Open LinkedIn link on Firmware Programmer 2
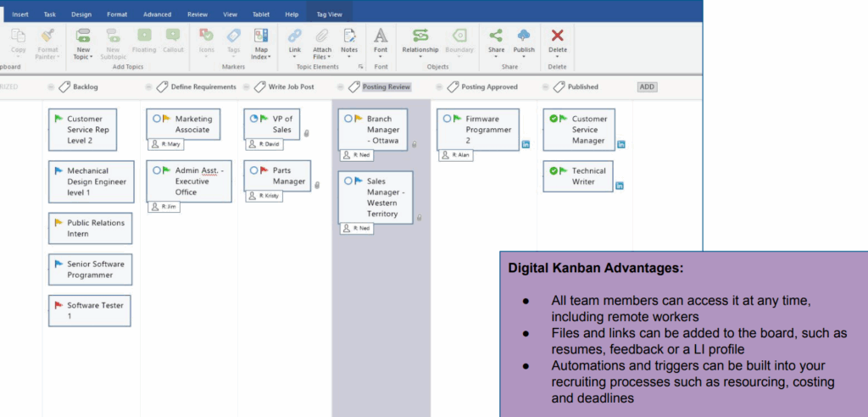 [x=526, y=145]
